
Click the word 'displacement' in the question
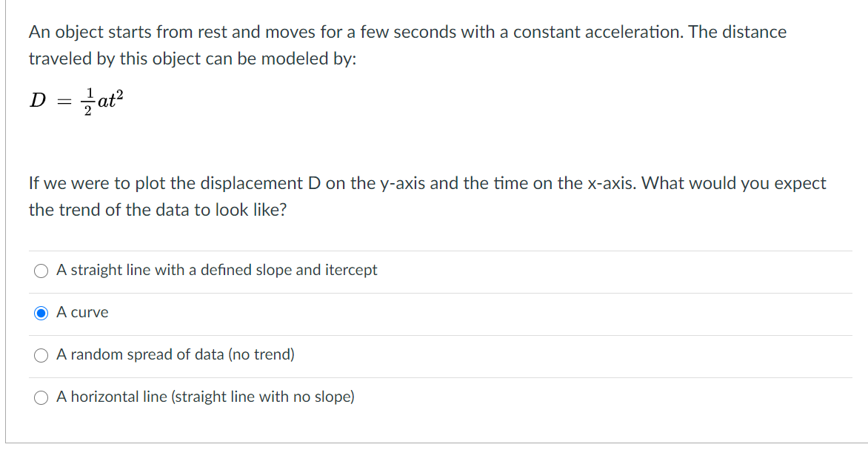pos(240,183)
